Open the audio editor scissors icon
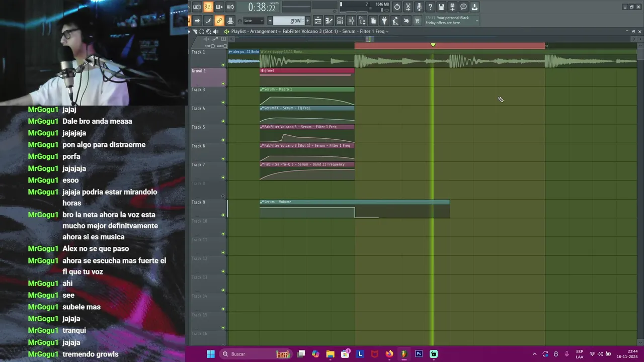The width and height of the screenshot is (644, 362). coord(408,7)
